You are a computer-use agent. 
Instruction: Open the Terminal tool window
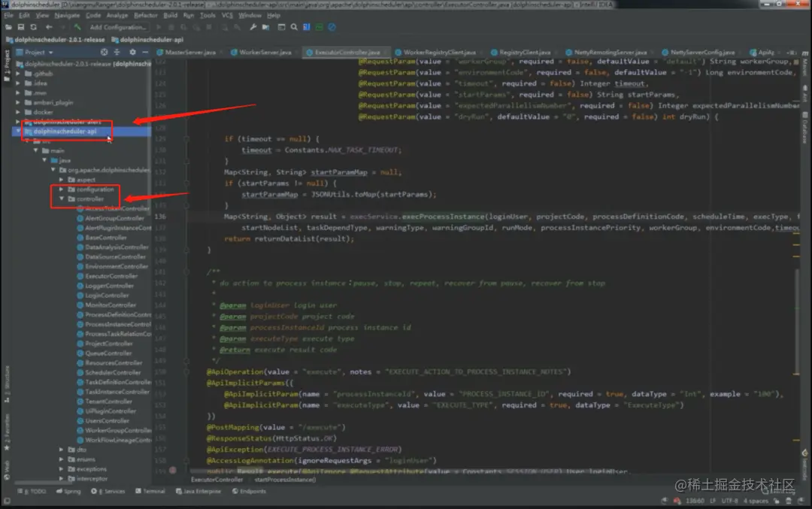point(150,492)
